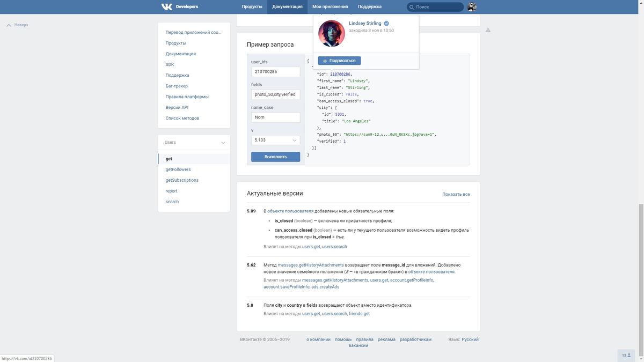Click the Наверх back-to-top text
644x362 pixels.
(x=21, y=25)
